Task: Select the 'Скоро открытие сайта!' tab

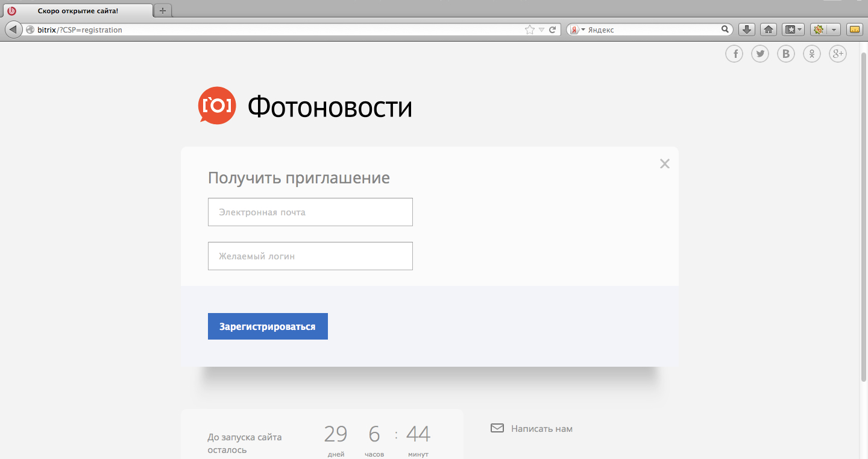Action: (x=78, y=11)
